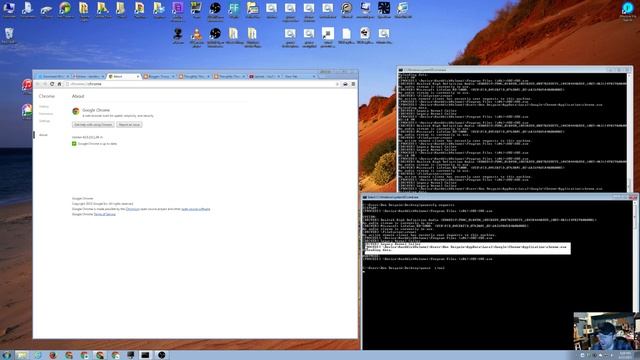
Task: Bookmark this page with the star icon
Action: 337,84
